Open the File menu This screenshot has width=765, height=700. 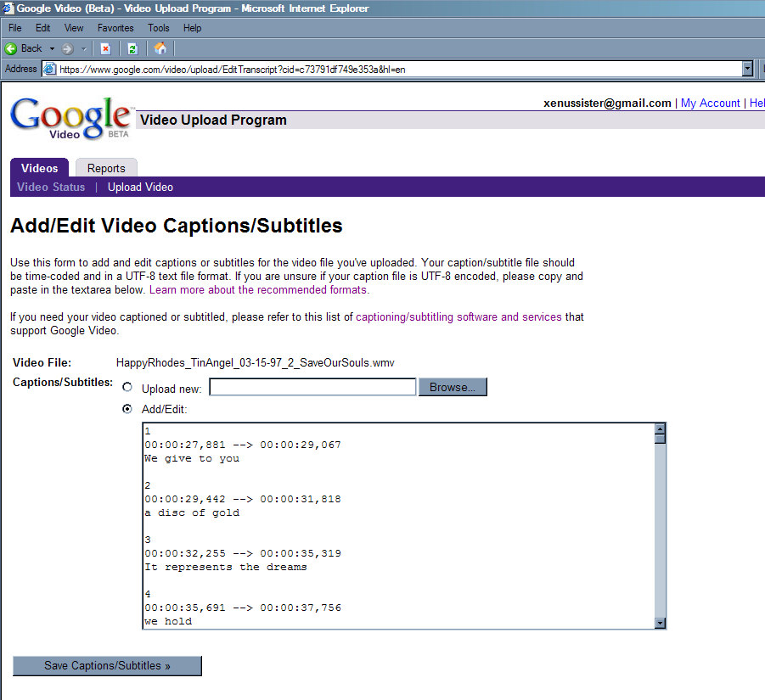15,28
